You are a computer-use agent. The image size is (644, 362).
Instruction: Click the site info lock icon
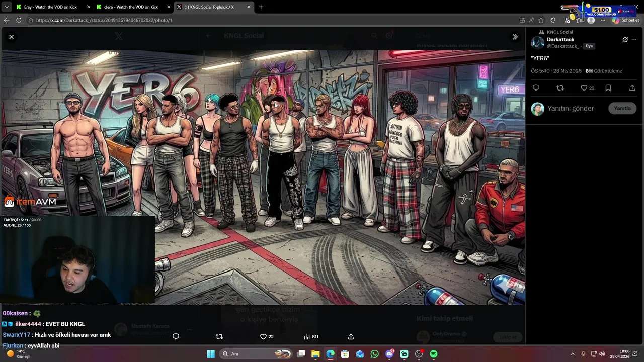click(31, 20)
